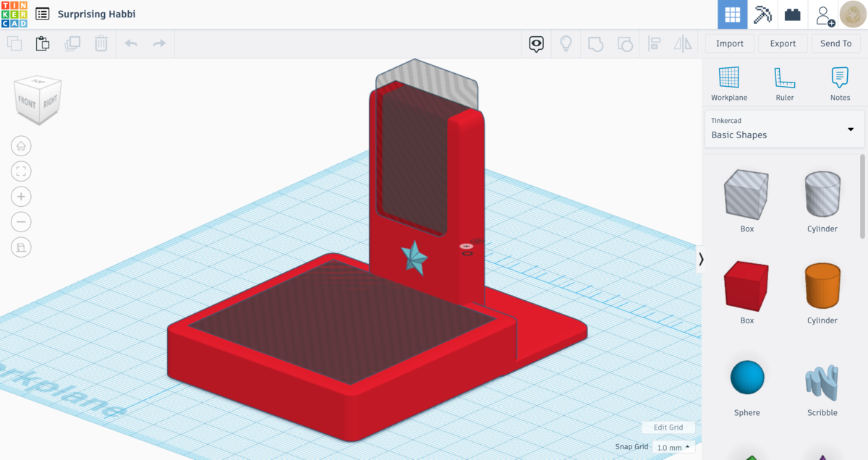Switch to 3D design grid view
The width and height of the screenshot is (868, 460).
click(x=733, y=14)
